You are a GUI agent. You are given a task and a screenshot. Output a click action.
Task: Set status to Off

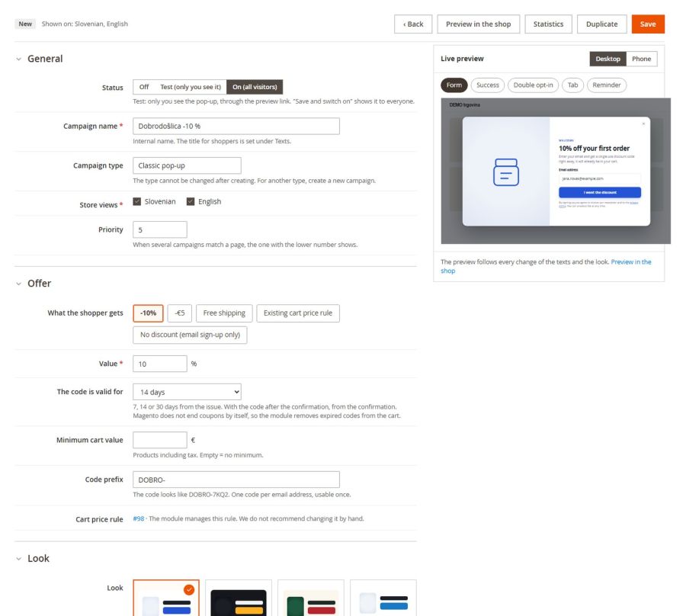(144, 87)
